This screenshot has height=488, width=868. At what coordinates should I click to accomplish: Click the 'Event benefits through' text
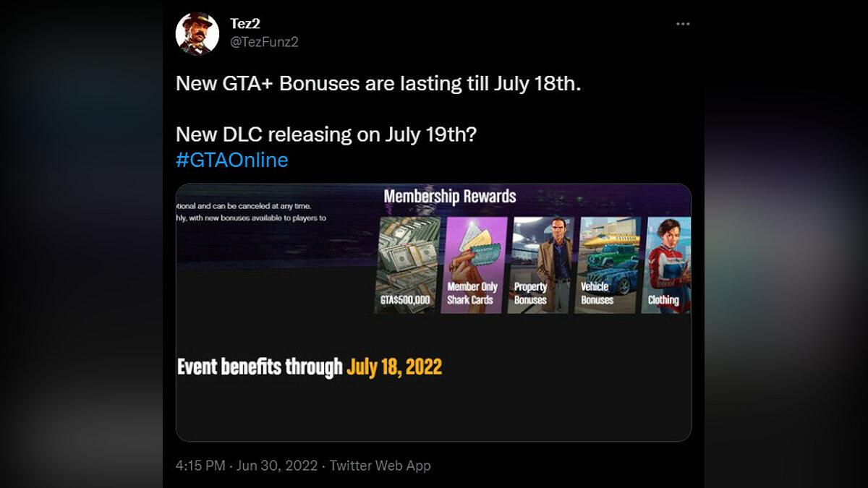(260, 367)
